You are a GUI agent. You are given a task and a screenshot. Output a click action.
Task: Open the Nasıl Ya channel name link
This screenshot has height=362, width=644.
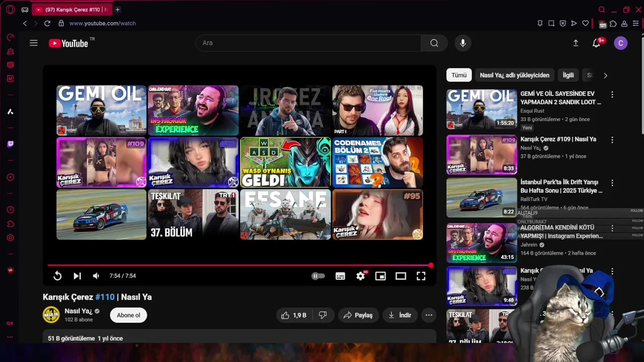tap(78, 311)
